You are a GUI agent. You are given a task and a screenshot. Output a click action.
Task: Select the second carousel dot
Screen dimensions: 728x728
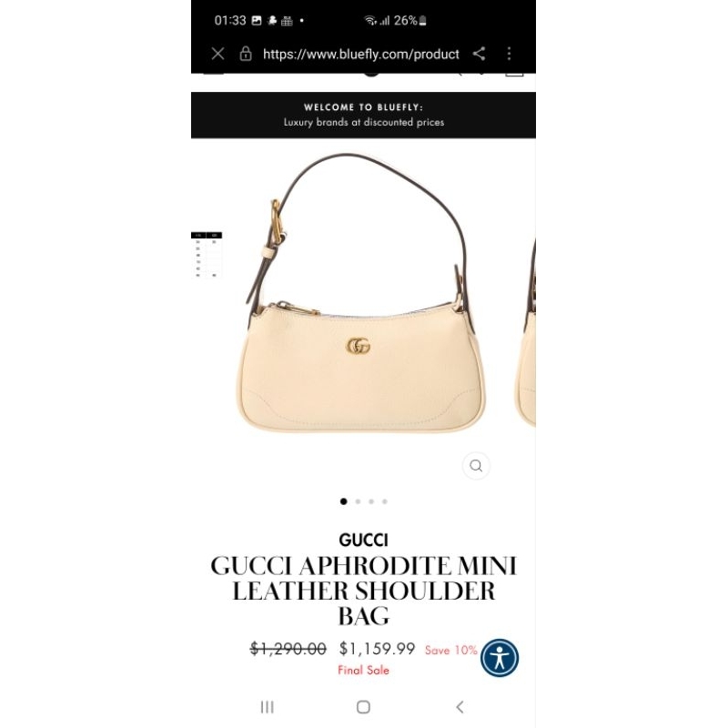coord(358,501)
